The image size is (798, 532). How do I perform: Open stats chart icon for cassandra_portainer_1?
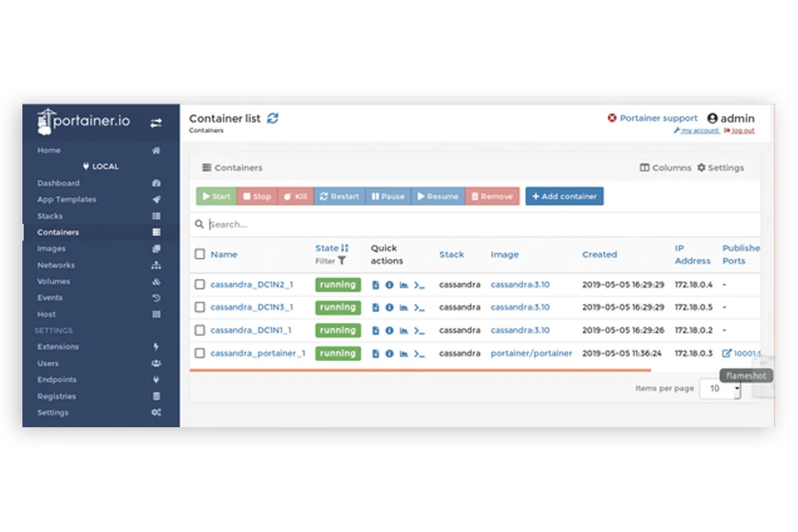coord(403,354)
